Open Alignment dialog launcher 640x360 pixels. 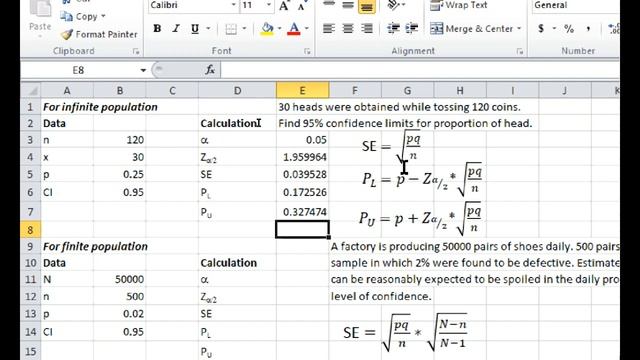tap(520, 51)
